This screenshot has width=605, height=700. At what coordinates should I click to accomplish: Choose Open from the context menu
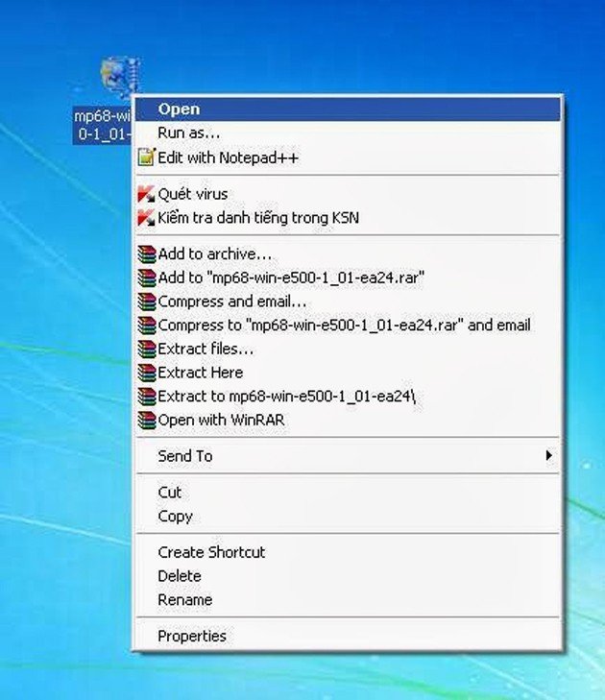(x=179, y=109)
